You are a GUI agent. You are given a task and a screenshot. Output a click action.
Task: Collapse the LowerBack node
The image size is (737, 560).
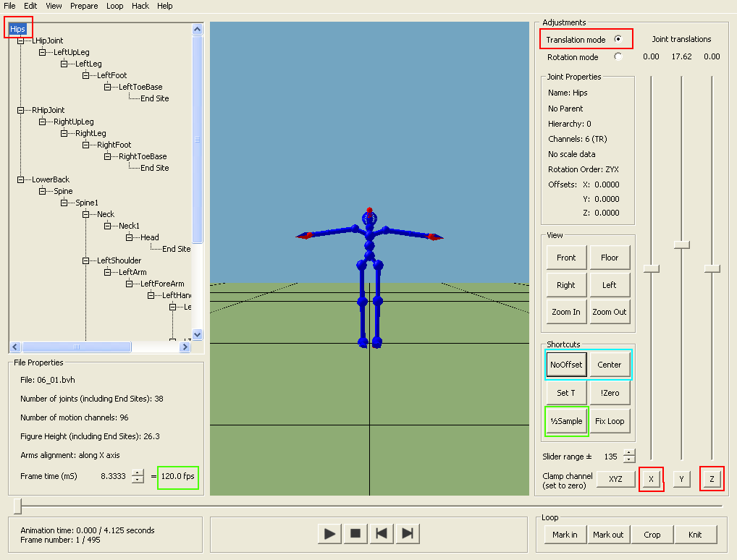click(x=21, y=179)
